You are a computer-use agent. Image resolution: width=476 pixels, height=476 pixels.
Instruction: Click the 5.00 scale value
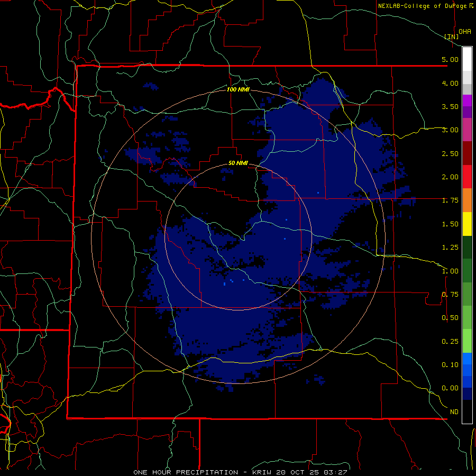[x=450, y=59]
